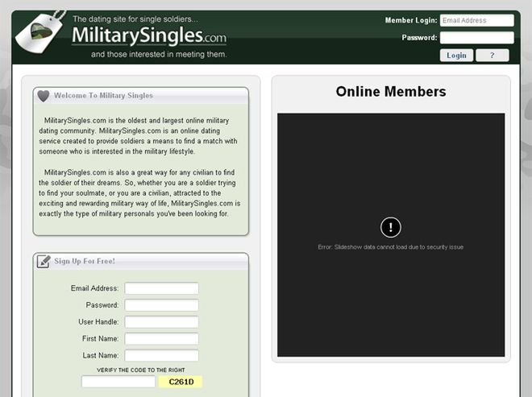This screenshot has height=397, width=532.
Task: Click the 'First Name:' label
Action: (x=101, y=339)
